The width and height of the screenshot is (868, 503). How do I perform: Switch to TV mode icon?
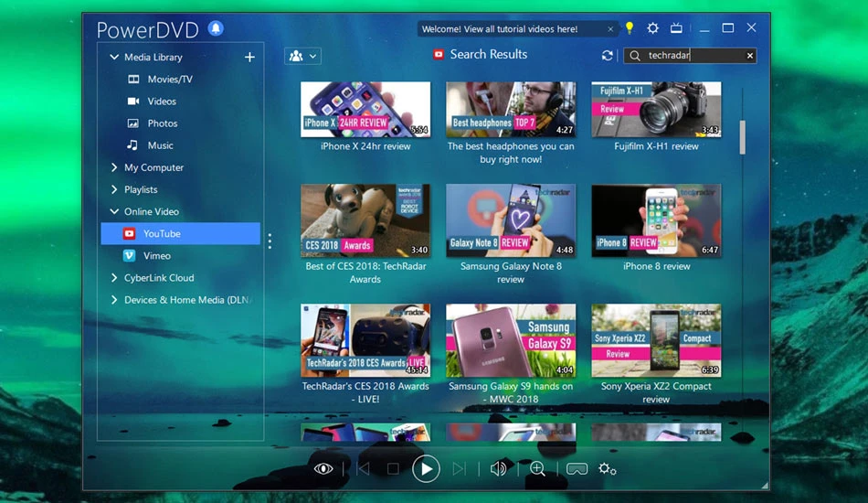(x=676, y=27)
